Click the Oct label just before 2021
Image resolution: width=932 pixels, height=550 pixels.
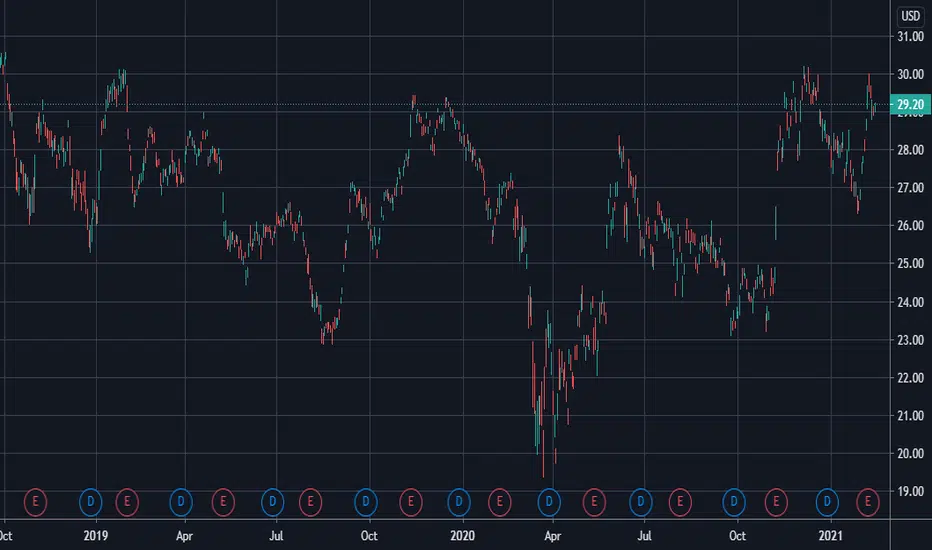click(x=737, y=536)
